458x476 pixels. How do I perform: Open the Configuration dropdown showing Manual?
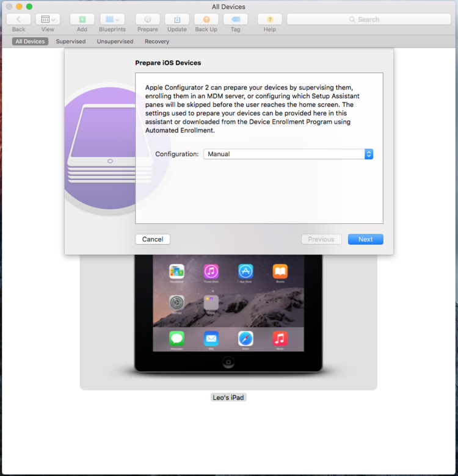(x=288, y=154)
